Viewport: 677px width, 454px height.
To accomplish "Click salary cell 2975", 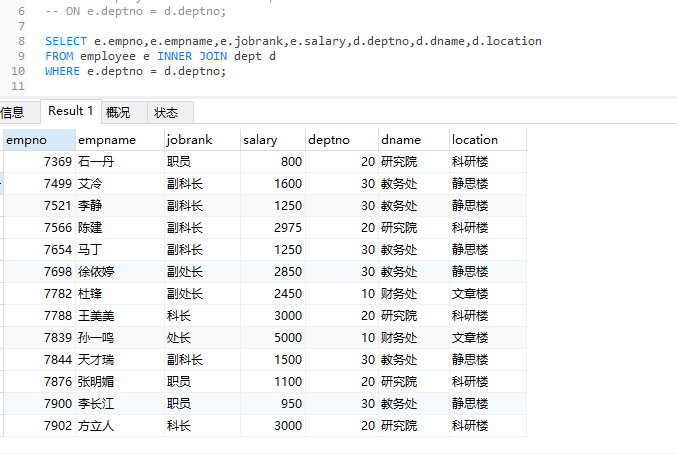I will coord(273,228).
